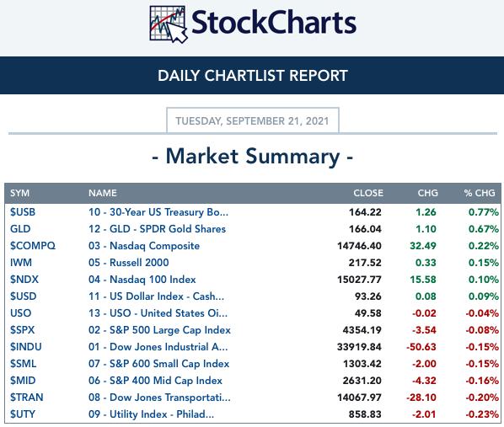Open 12 - GLD - SPDR Gold Shares chart

coord(157,229)
